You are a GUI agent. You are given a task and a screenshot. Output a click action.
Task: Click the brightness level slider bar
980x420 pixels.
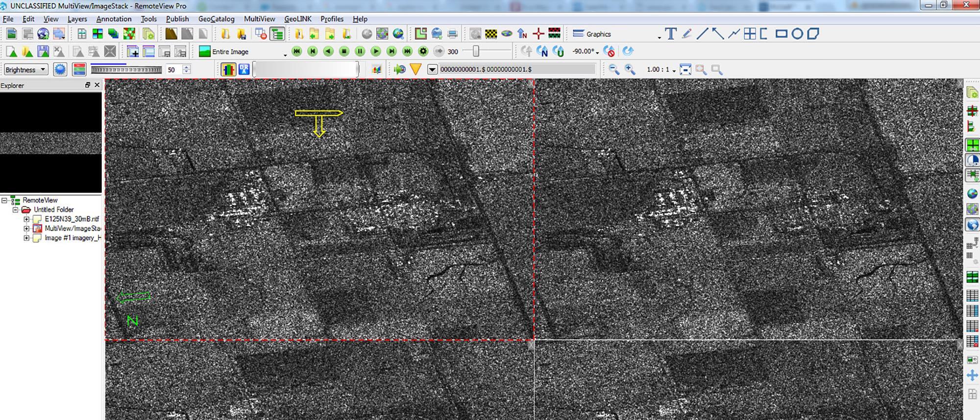click(x=126, y=70)
